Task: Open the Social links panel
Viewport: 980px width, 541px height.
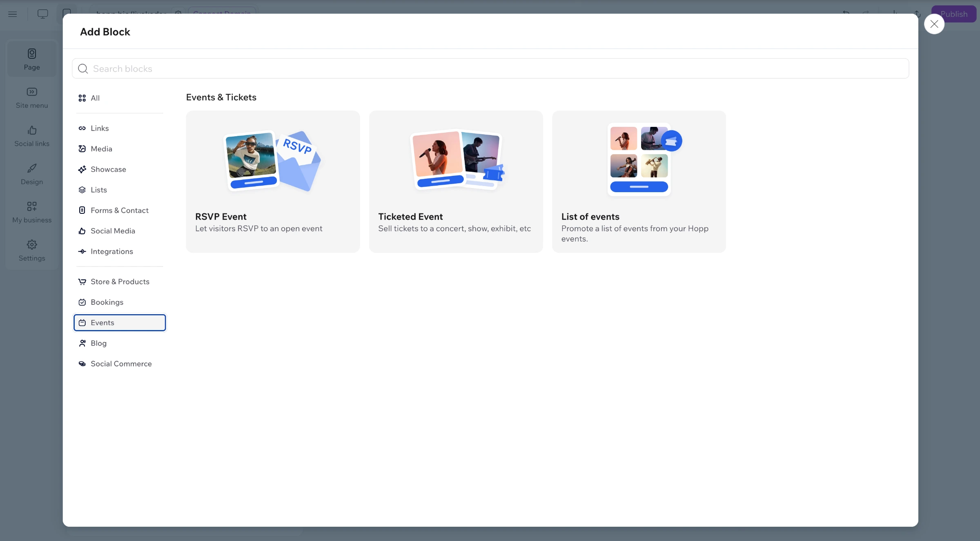Action: [32, 136]
